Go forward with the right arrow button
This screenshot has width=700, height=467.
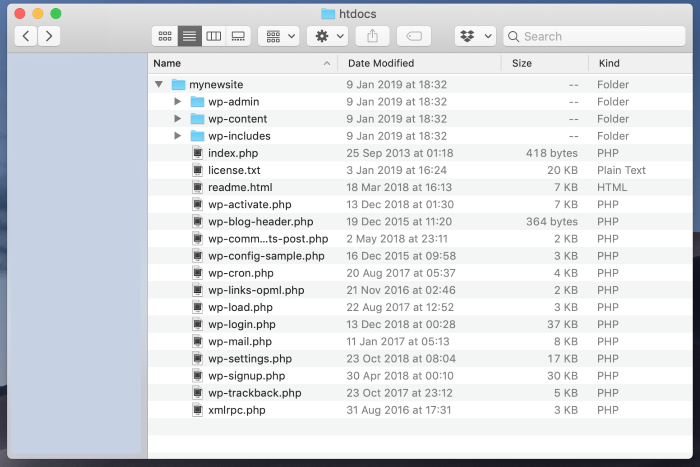pyautogui.click(x=49, y=36)
